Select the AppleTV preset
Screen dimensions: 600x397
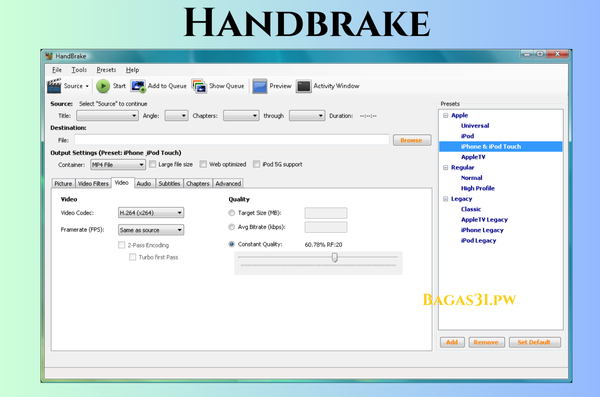(x=473, y=157)
